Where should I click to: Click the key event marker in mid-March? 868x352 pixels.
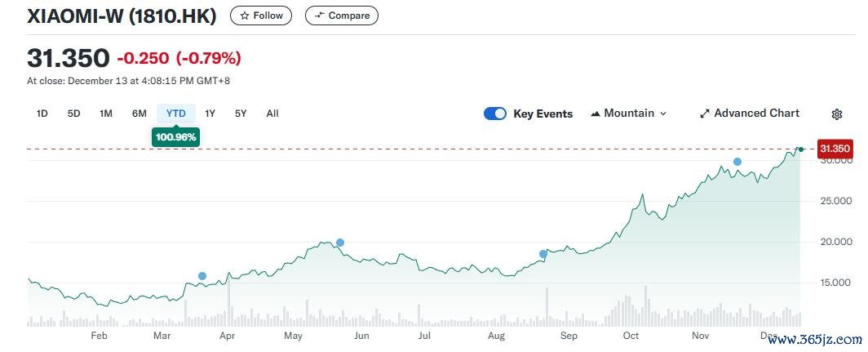202,276
